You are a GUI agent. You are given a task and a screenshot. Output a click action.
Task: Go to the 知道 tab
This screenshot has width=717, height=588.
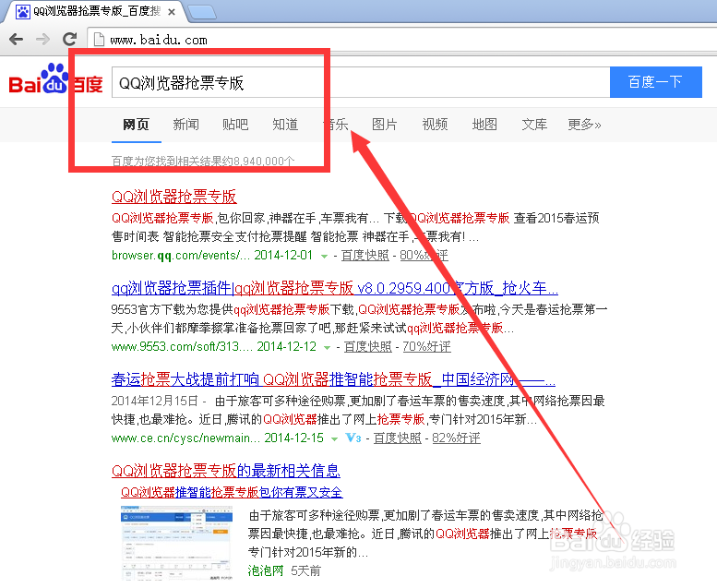285,125
